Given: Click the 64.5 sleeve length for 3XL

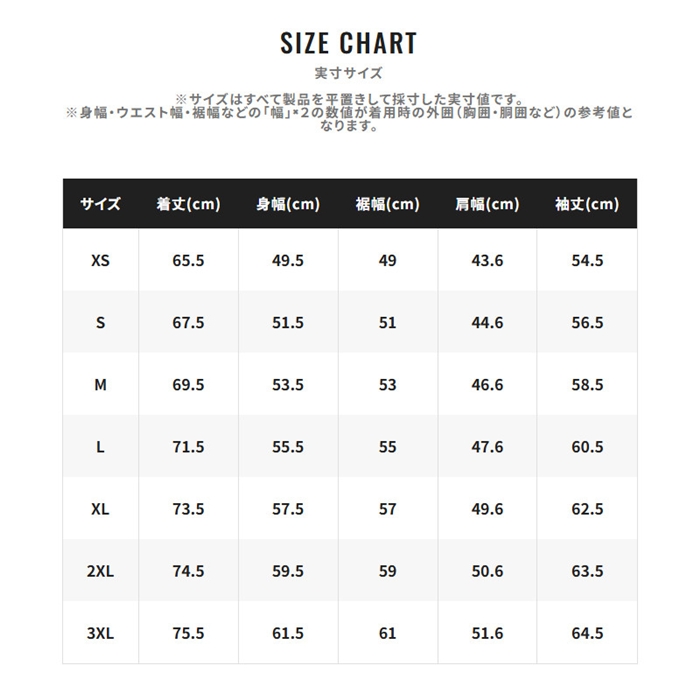Looking at the screenshot, I should [587, 633].
